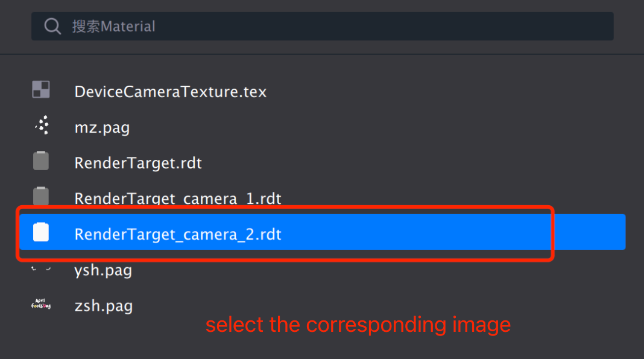Click the white icon beside RenderTarget_camera_2.rdt
The height and width of the screenshot is (359, 644).
point(41,232)
